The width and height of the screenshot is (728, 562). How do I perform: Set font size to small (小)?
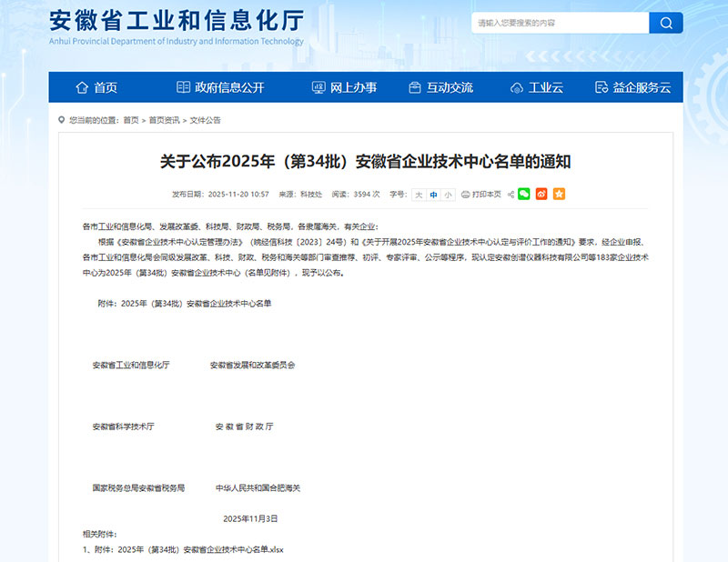(448, 195)
